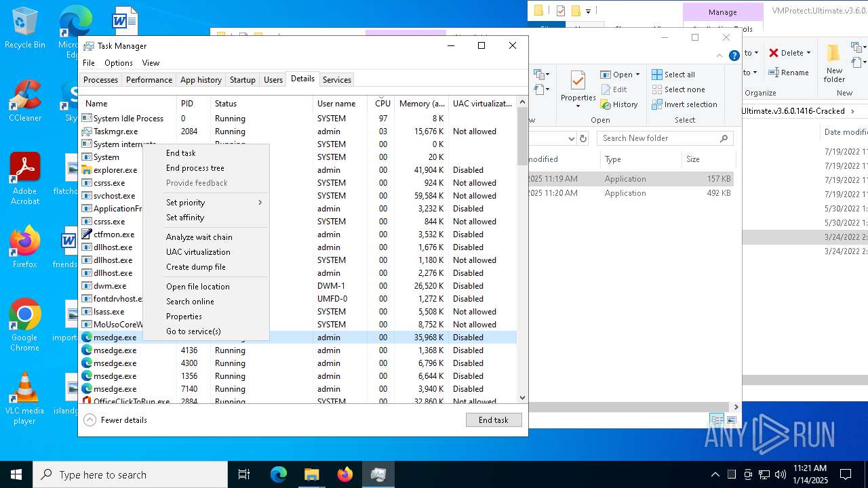
Task: Select Open file location
Action: tap(198, 287)
